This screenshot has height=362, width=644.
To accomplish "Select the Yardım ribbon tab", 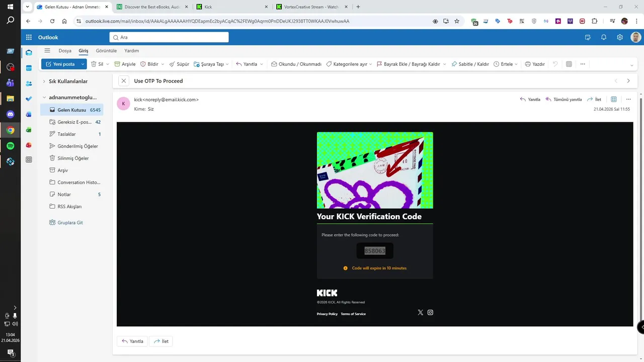I will (132, 51).
